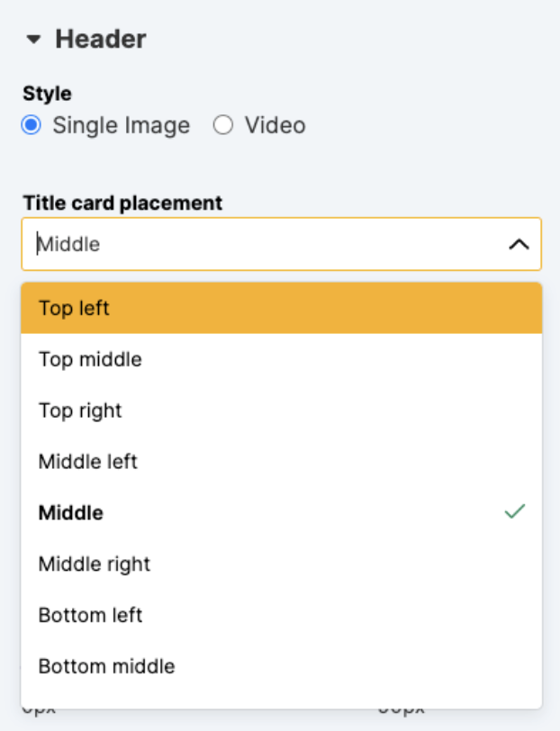Click the Style field label

(x=48, y=94)
